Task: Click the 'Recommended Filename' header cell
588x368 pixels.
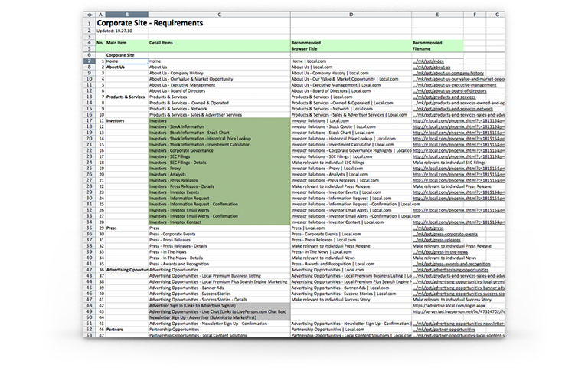Action: tap(427, 46)
